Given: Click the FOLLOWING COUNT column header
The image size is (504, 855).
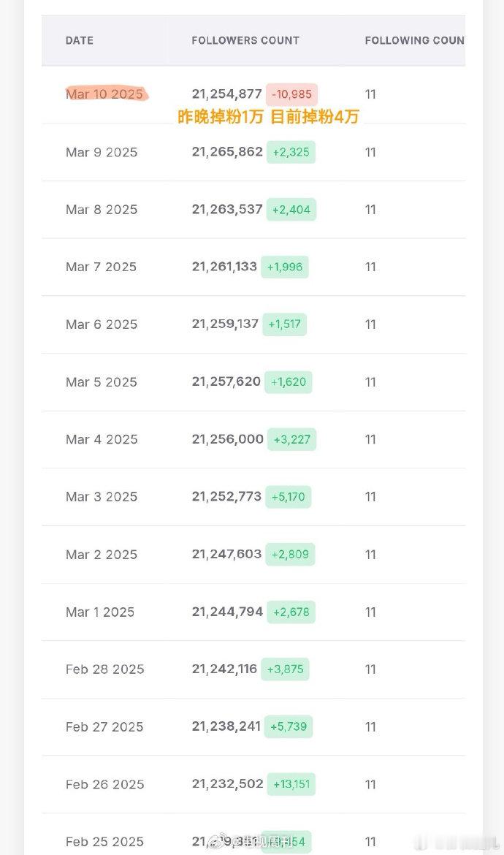Looking at the screenshot, I should tap(415, 40).
